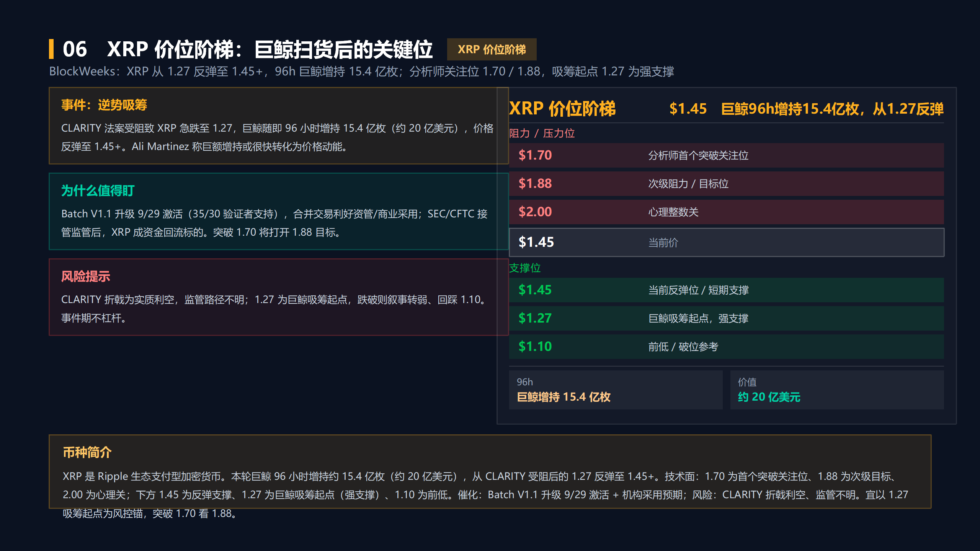
Task: Click the 阻力 / 压力位 section label
Action: (x=542, y=134)
